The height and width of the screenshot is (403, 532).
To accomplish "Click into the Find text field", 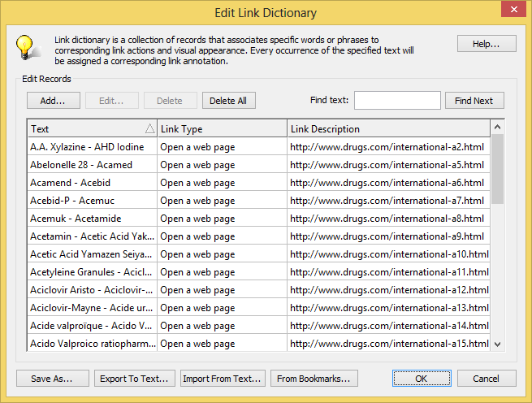I will [397, 101].
